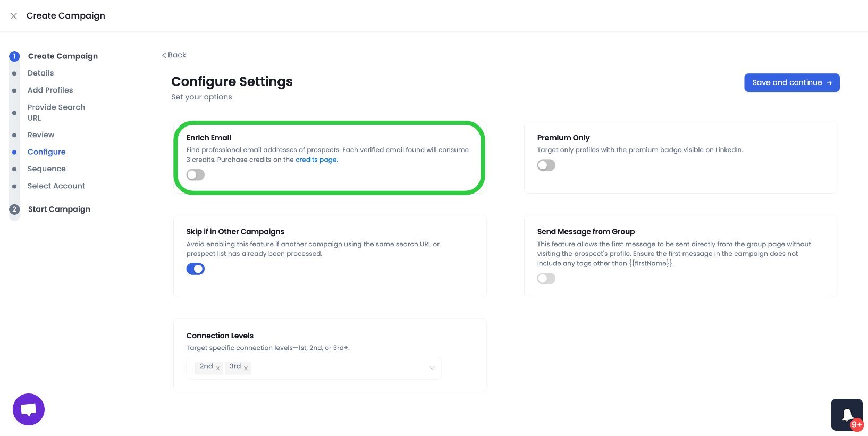Enable the Enrich Email toggle
The image size is (868, 436).
pos(196,175)
